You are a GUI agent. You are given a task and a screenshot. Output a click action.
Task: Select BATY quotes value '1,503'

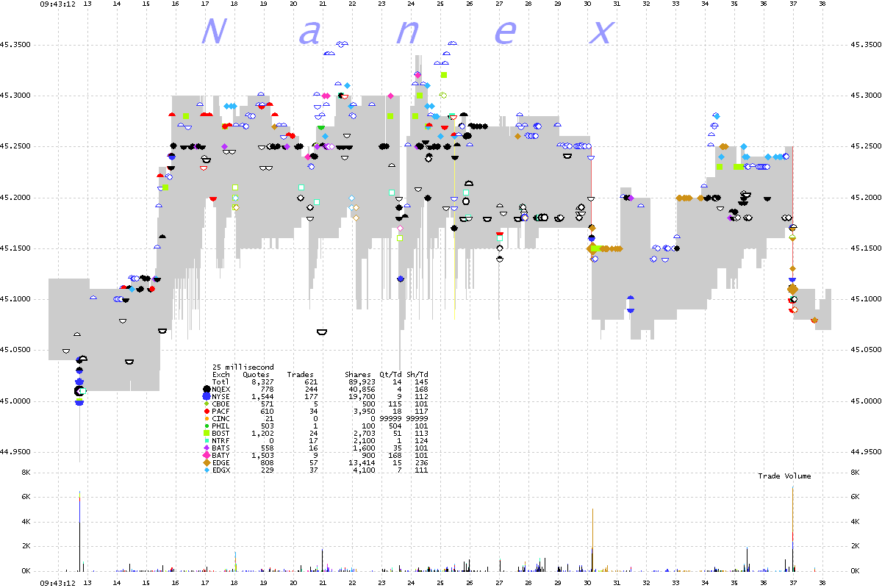point(262,455)
